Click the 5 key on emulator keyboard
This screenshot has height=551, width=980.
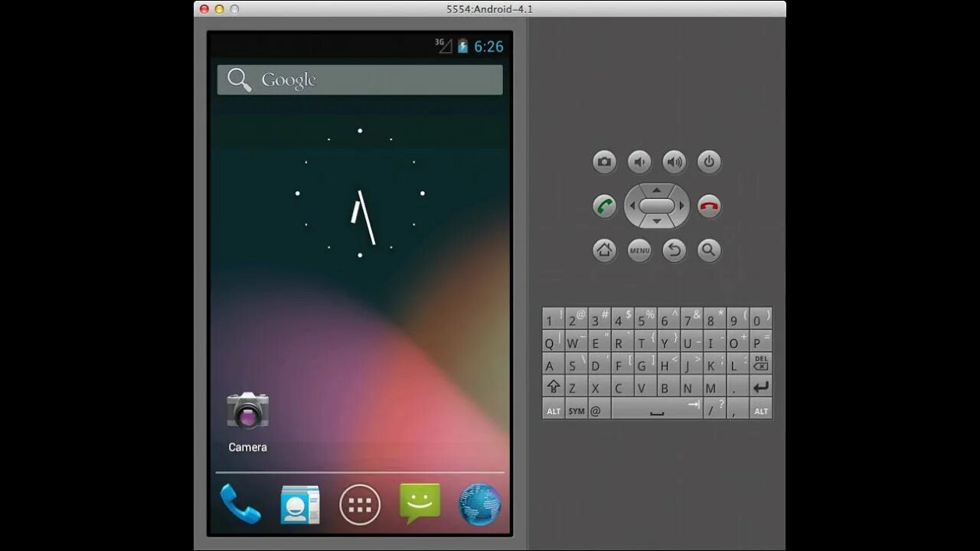coord(645,318)
